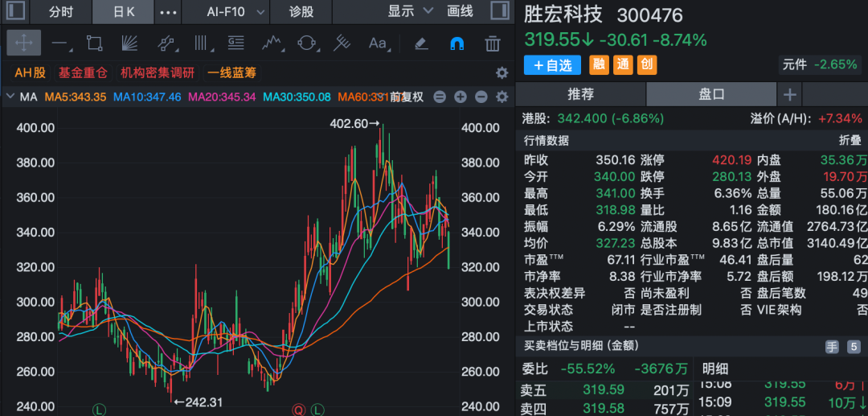
Task: Click the MA30:350.08 indicator label
Action: 297,97
